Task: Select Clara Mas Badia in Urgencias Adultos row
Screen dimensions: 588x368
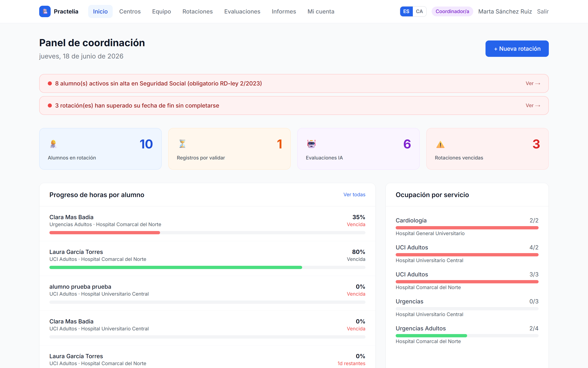Action: coord(207,224)
